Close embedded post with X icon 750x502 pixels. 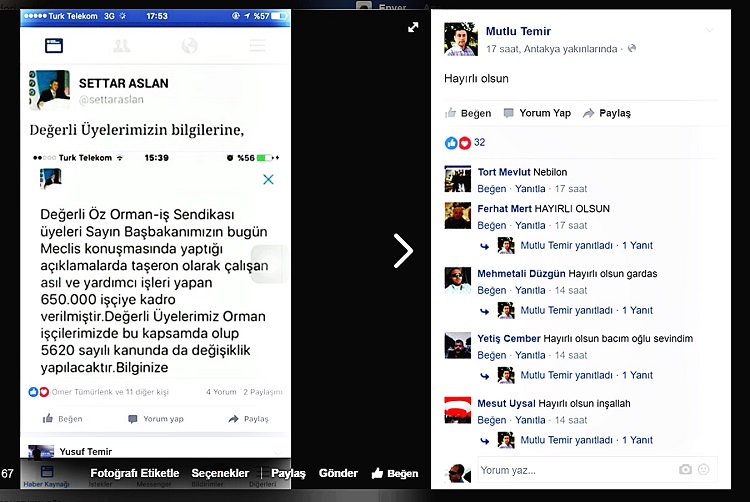click(268, 179)
